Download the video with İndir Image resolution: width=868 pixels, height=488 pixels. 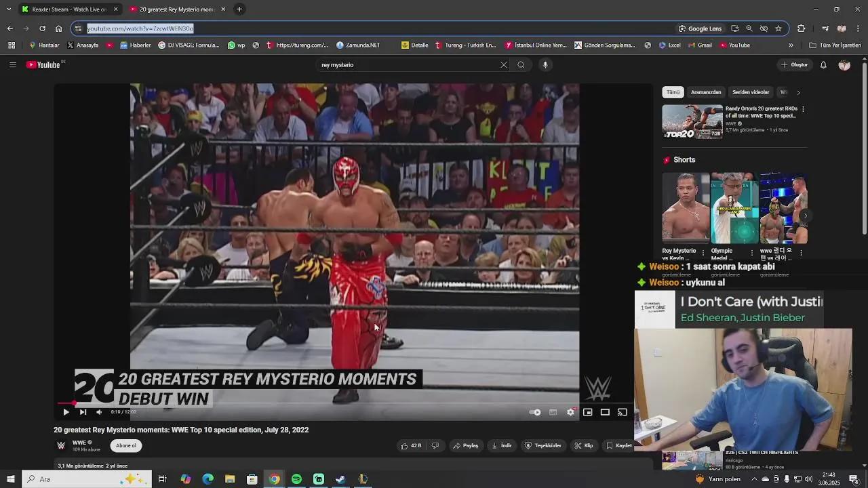pos(502,446)
